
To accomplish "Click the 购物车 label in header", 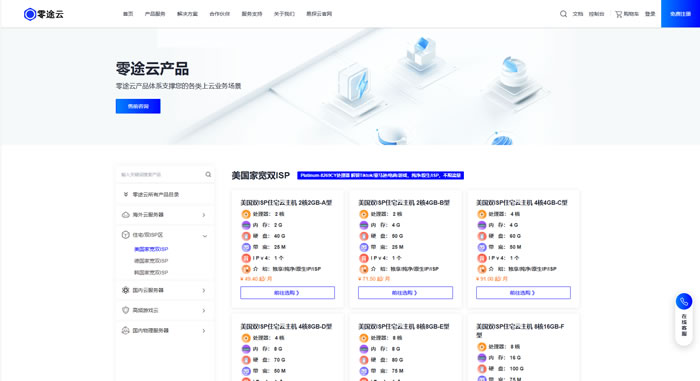I will 631,14.
